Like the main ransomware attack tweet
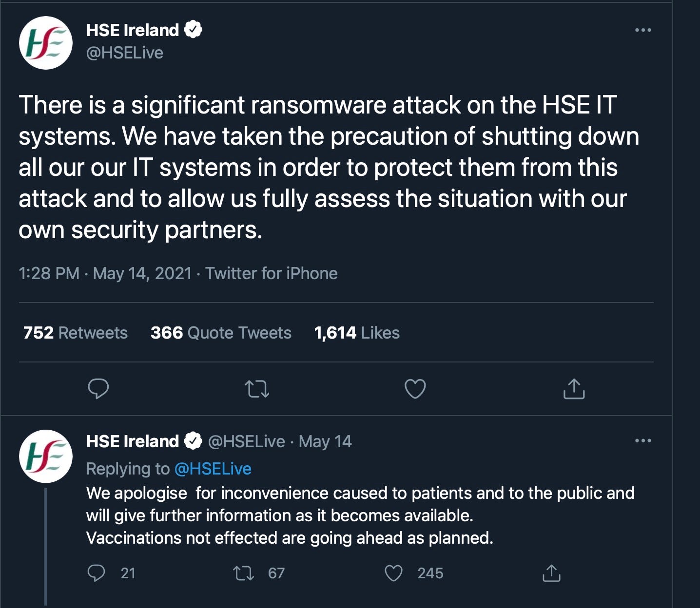Screen dimensions: 700x608 pyautogui.click(x=415, y=389)
